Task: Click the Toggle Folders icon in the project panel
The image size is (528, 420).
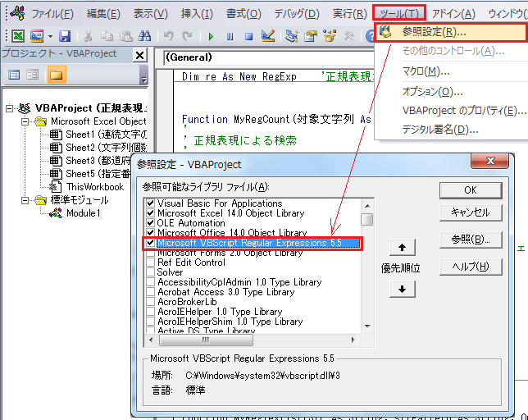Action: click(x=56, y=75)
